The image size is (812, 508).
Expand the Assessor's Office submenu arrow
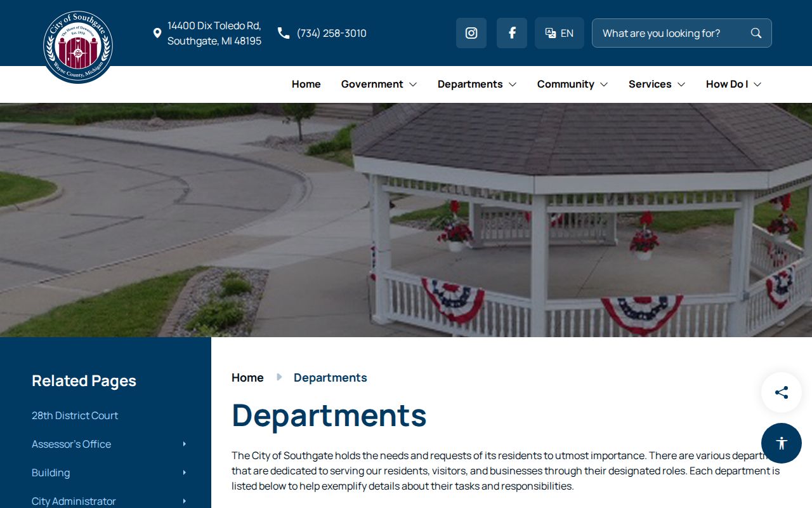185,444
